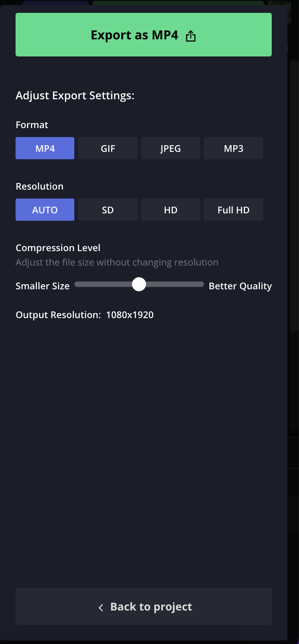Click the share icon beside Export as MP4
Screen dimensions: 299x644
(x=191, y=36)
